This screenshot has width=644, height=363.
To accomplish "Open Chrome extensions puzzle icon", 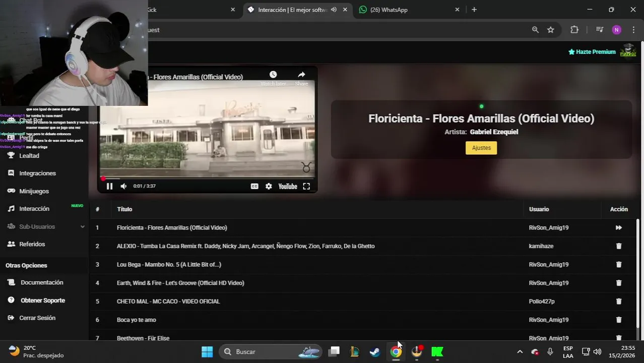I will coord(574,30).
